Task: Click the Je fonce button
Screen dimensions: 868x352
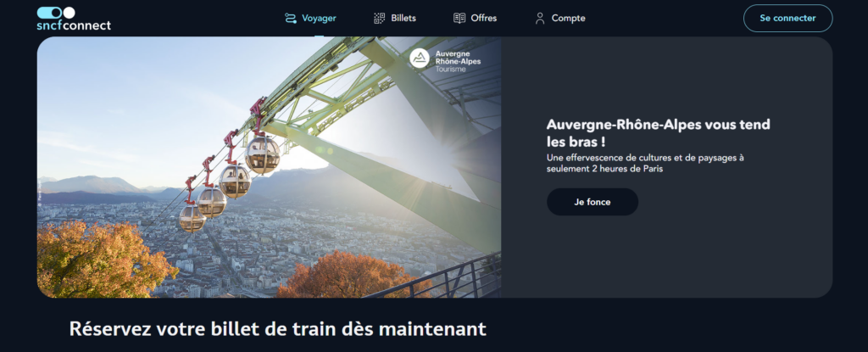Action: (593, 202)
